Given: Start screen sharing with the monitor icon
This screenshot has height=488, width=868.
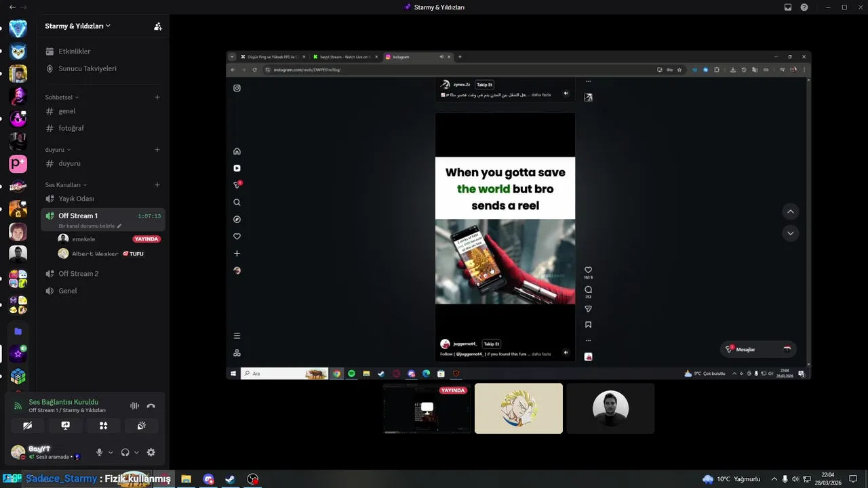Looking at the screenshot, I should pyautogui.click(x=65, y=426).
